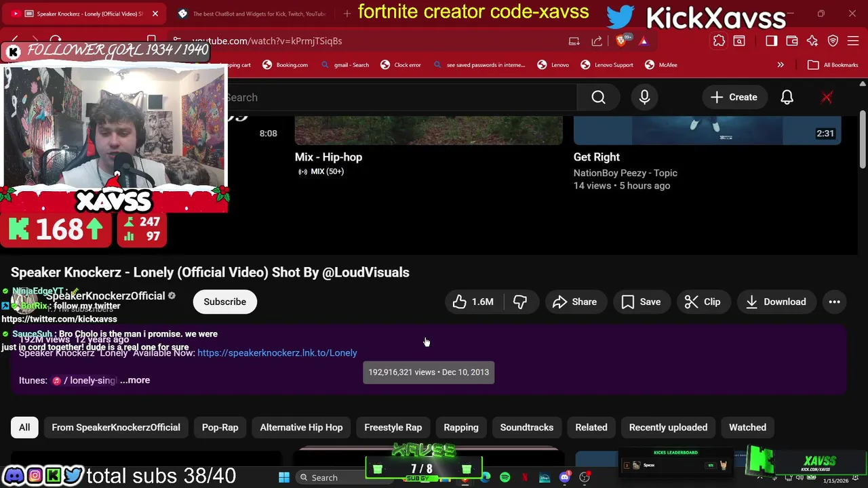Click the Share button

(575, 302)
